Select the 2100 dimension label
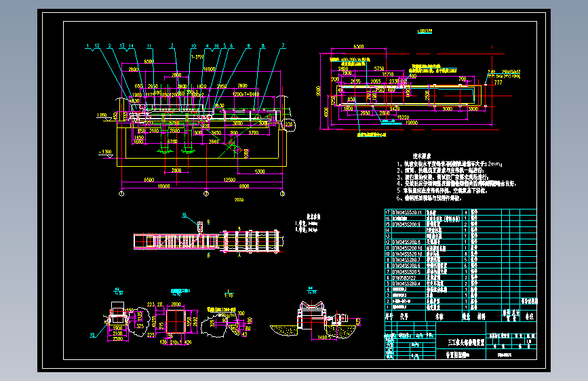This screenshot has width=588, height=381. point(154,131)
